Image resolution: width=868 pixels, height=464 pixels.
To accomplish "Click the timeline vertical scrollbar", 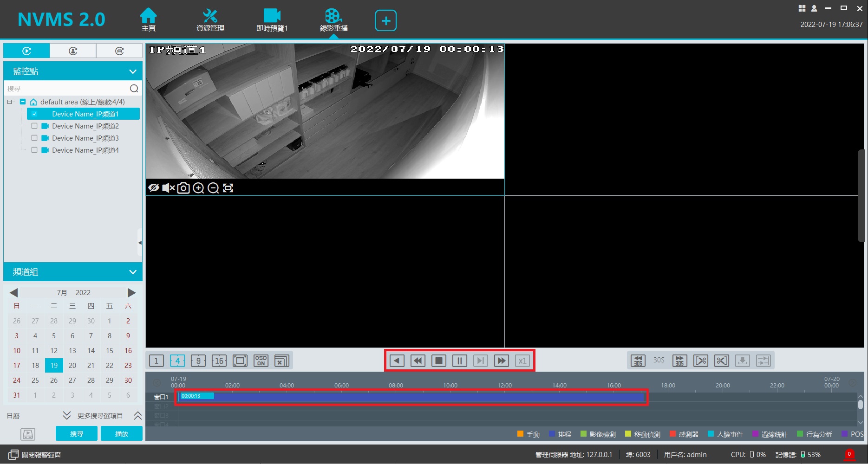I will [860, 404].
